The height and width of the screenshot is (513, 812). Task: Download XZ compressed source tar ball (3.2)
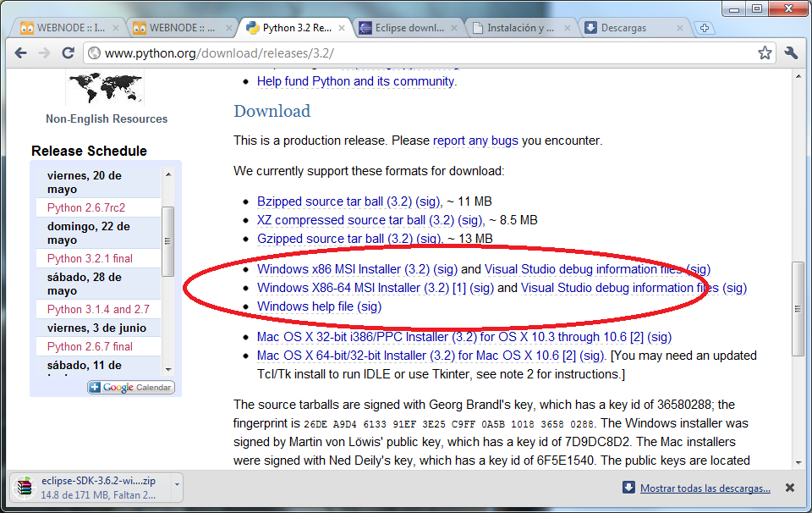coord(356,220)
